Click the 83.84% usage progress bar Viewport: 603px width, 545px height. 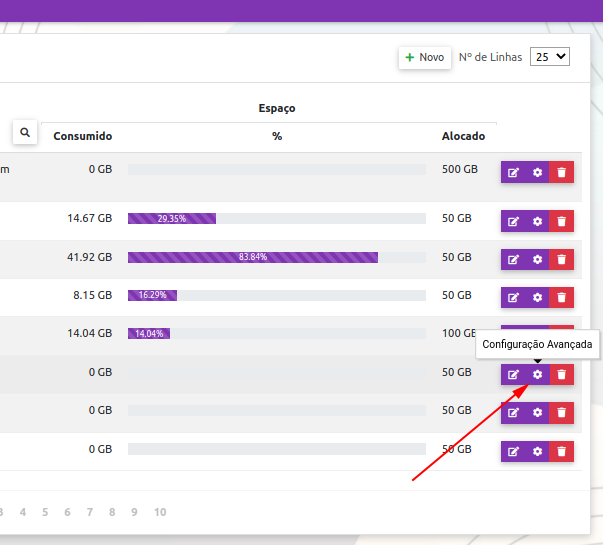coord(253,257)
